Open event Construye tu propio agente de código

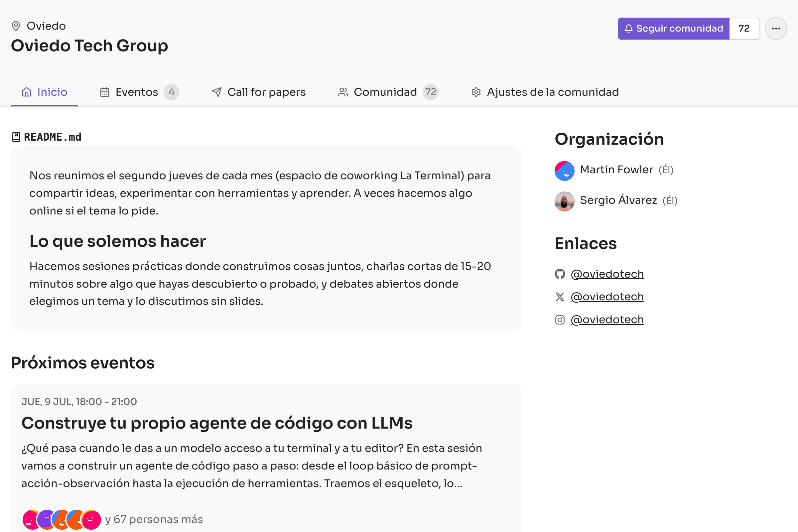click(217, 423)
